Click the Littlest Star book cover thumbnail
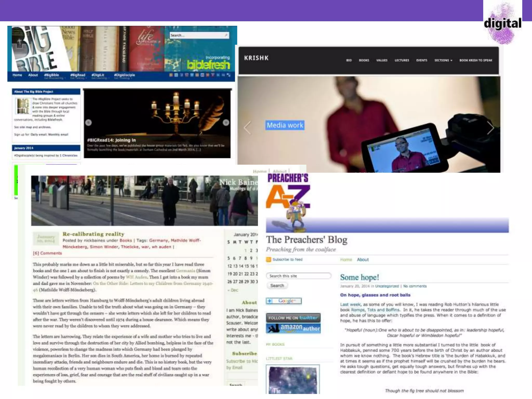The image size is (532, 399). coord(293,379)
